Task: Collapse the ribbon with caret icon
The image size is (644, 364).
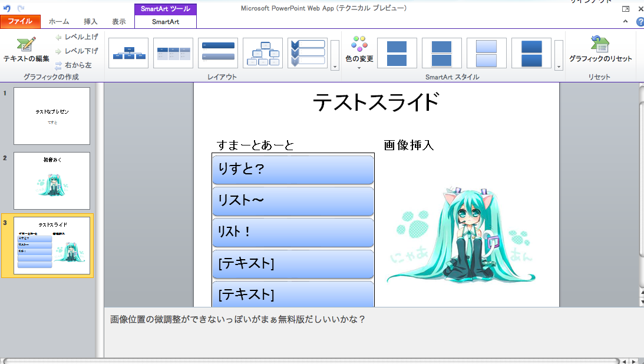Action: (x=626, y=21)
